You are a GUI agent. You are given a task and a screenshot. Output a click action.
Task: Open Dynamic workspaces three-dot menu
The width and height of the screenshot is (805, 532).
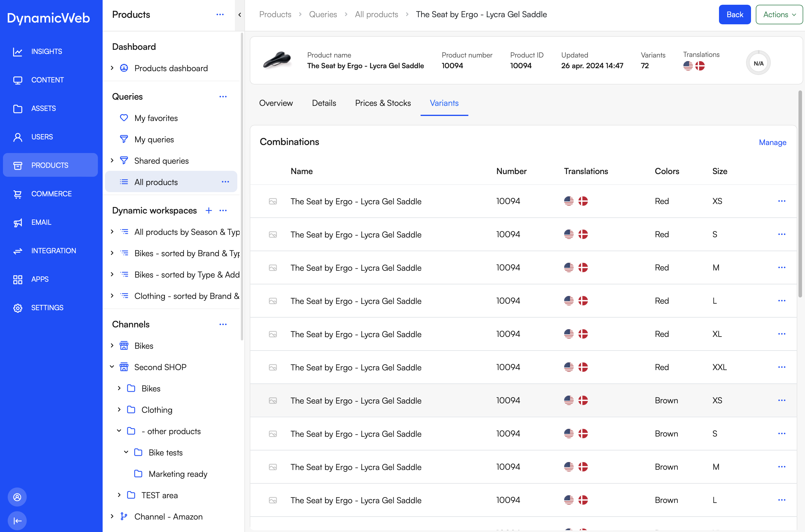223,210
